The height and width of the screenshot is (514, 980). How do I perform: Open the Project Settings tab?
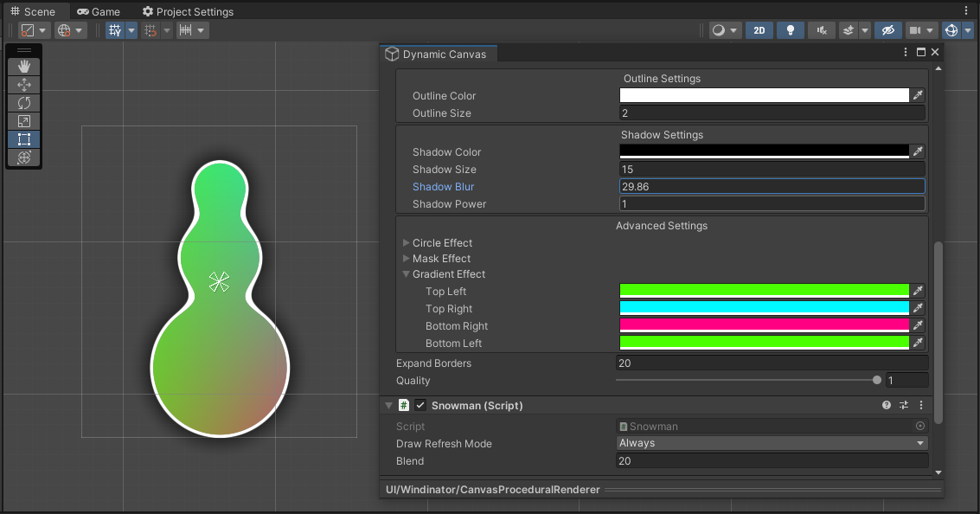click(x=188, y=11)
